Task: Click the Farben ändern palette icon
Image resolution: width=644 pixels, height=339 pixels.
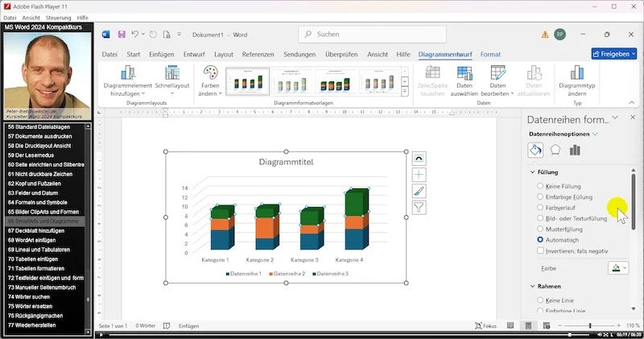Action: click(x=210, y=73)
